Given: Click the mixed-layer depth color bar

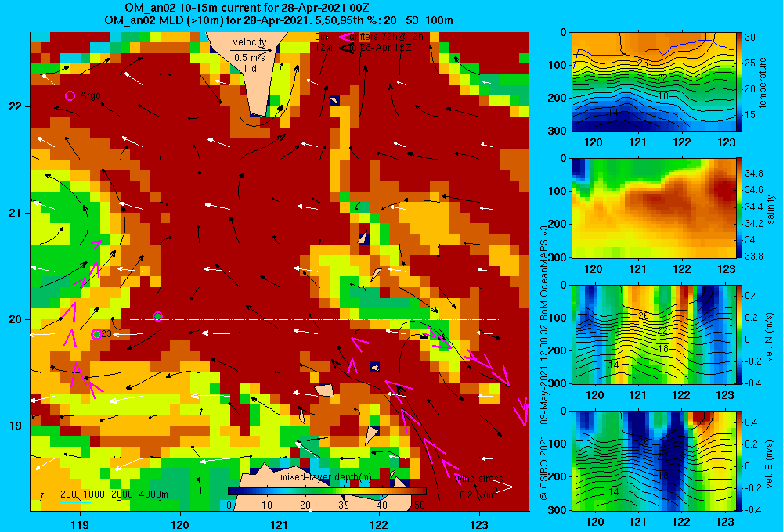Looking at the screenshot, I should pyautogui.click(x=327, y=491).
